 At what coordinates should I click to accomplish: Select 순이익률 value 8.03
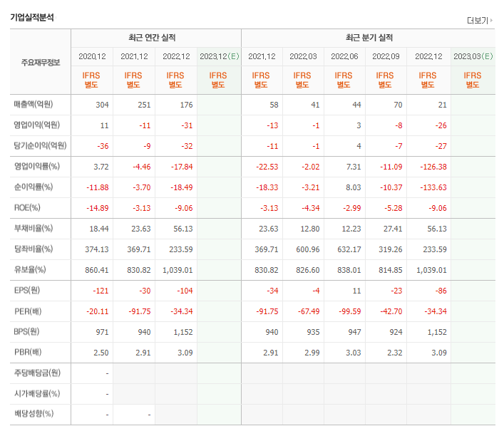pyautogui.click(x=354, y=187)
